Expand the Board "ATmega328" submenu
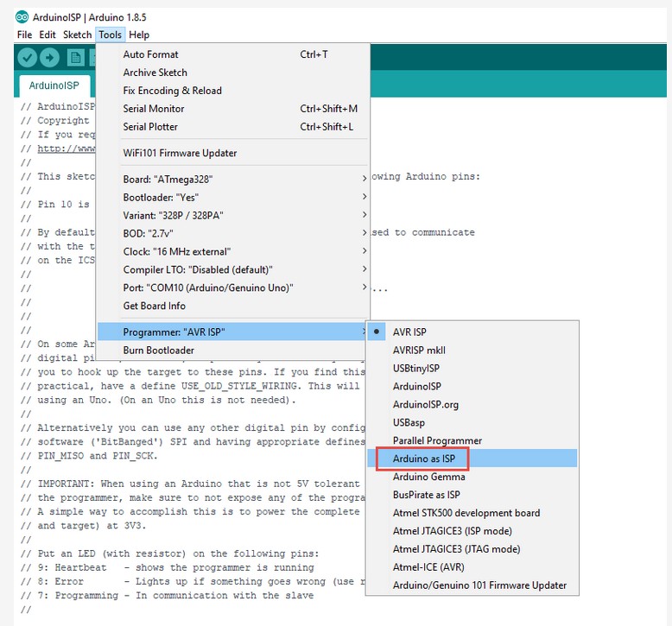This screenshot has width=672, height=626. (232, 179)
